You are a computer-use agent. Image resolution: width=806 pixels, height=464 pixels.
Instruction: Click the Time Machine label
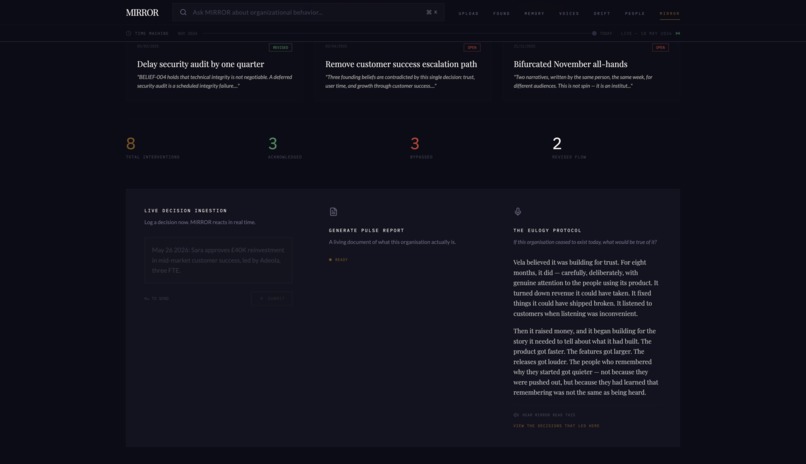coord(152,33)
